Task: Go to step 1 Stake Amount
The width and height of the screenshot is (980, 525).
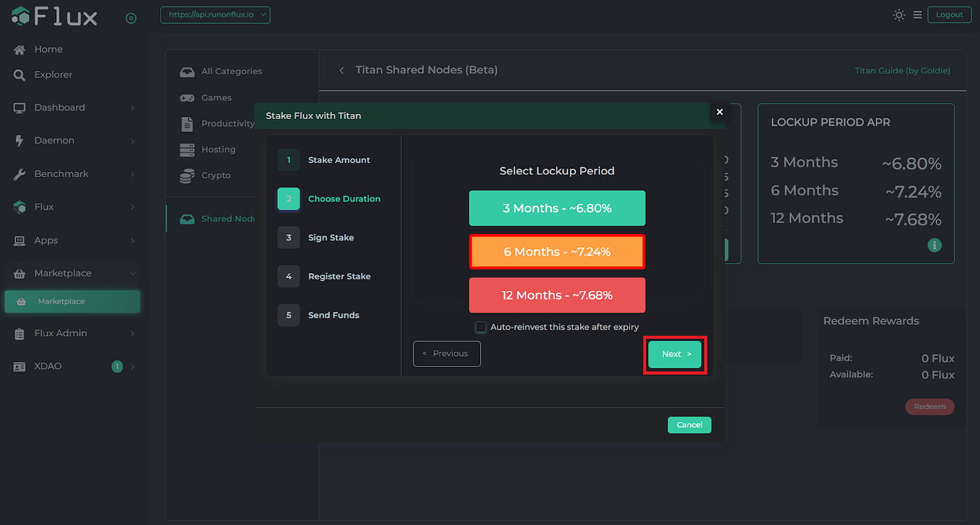Action: [324, 160]
